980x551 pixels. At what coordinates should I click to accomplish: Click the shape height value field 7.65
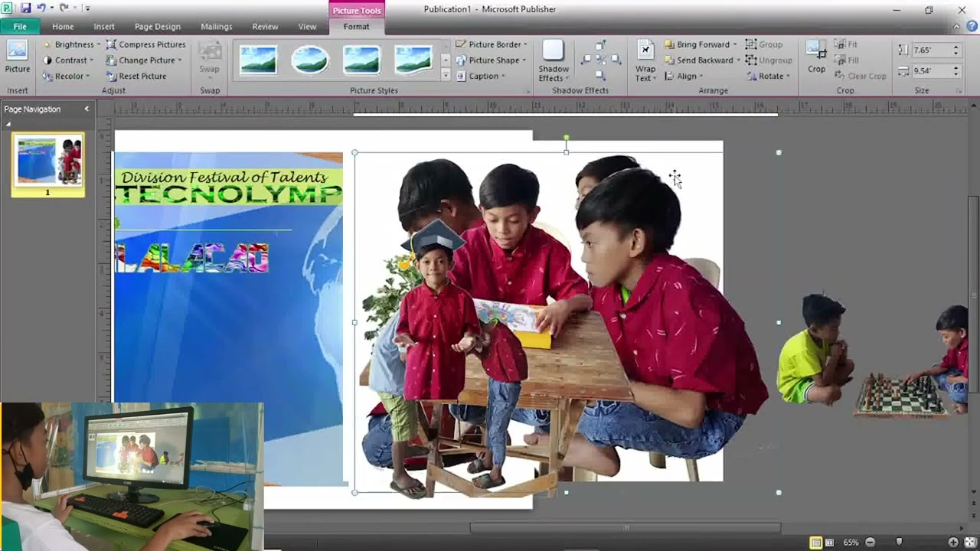pyautogui.click(x=930, y=50)
